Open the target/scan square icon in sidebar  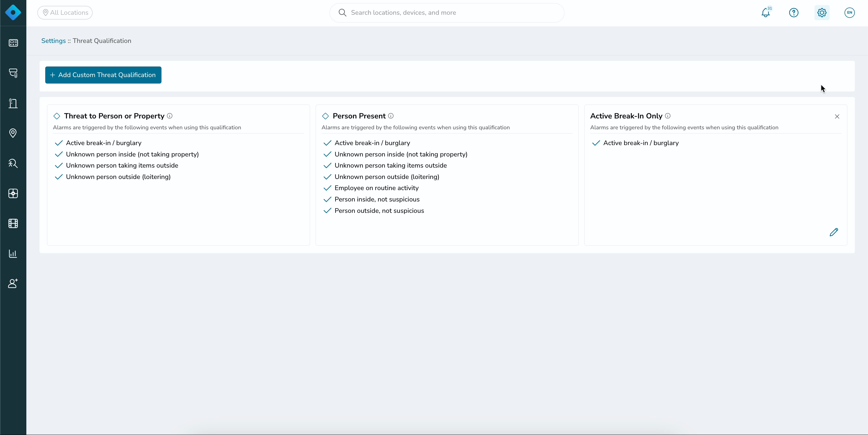13,193
